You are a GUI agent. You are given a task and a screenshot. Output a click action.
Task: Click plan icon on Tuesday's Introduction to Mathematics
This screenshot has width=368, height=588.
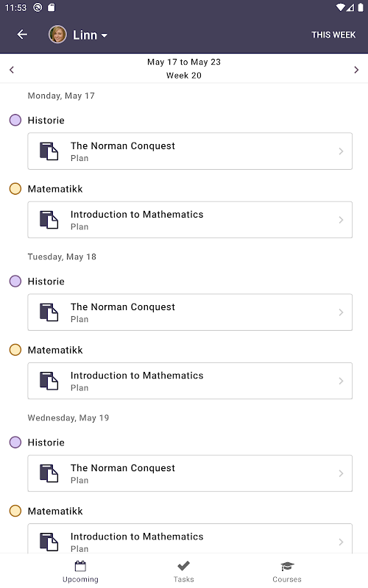pyautogui.click(x=49, y=381)
